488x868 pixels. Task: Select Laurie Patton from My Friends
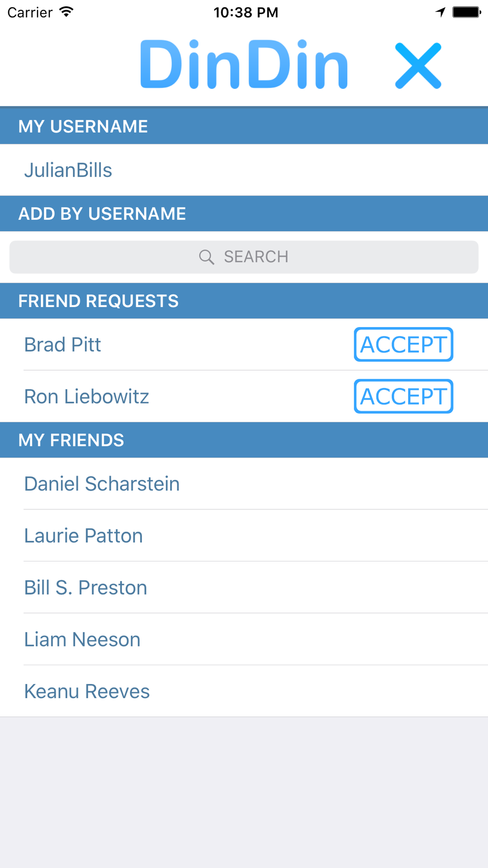point(244,536)
